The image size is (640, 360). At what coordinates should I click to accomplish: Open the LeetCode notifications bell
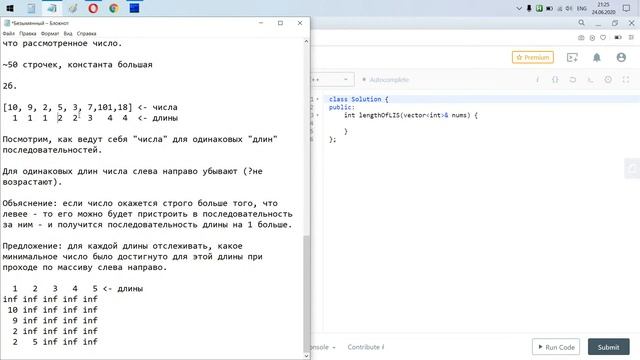pos(597,58)
